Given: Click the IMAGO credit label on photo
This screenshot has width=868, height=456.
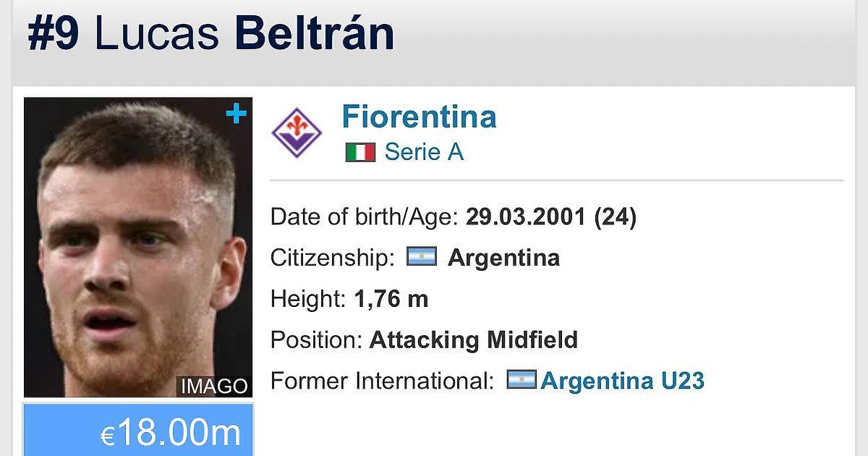Looking at the screenshot, I should click(x=214, y=387).
